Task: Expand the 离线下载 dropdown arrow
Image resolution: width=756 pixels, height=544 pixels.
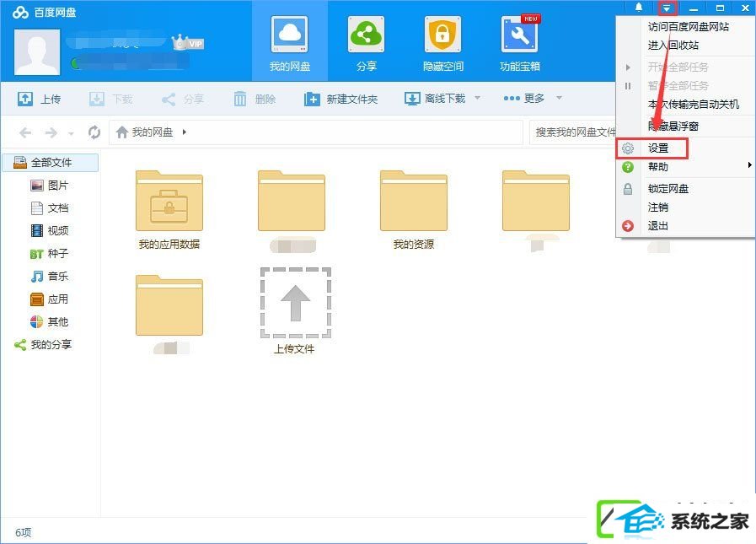Action: (477, 98)
